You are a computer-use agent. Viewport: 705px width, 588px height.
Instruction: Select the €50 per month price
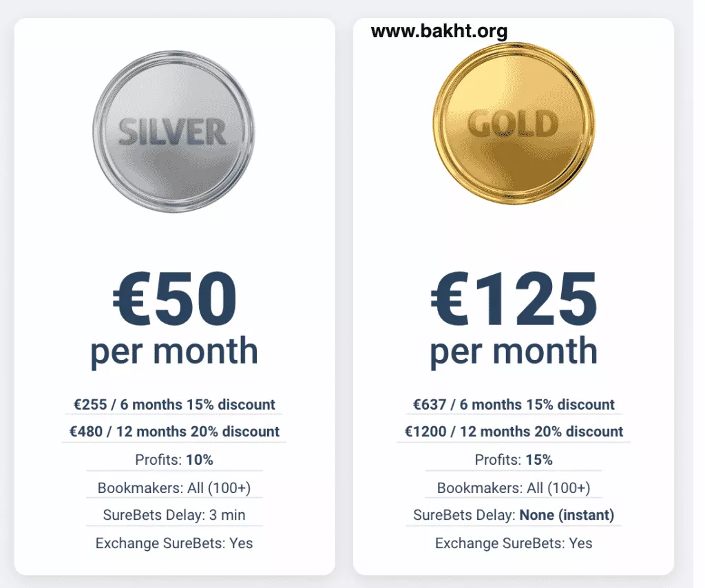(174, 300)
